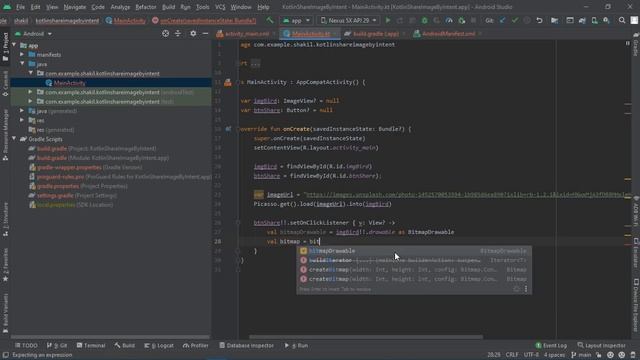
Task: Open SDK Manager download icon
Action: tap(607, 20)
